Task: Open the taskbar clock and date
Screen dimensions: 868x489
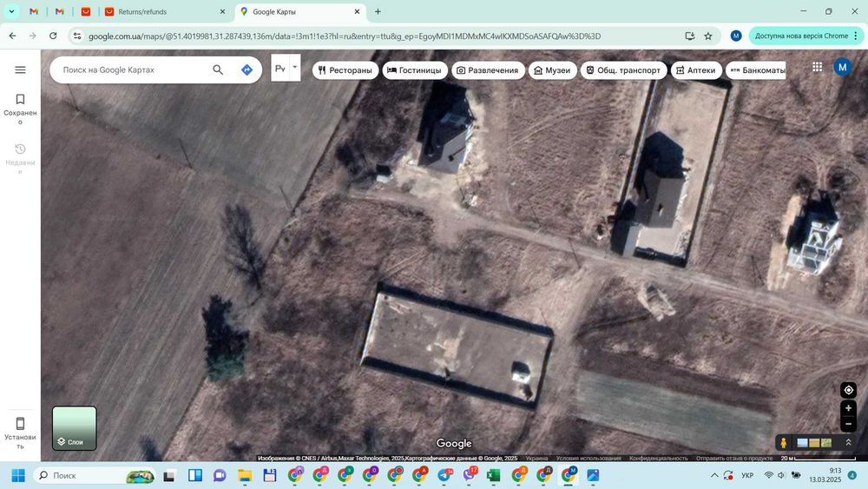Action: coord(825,475)
